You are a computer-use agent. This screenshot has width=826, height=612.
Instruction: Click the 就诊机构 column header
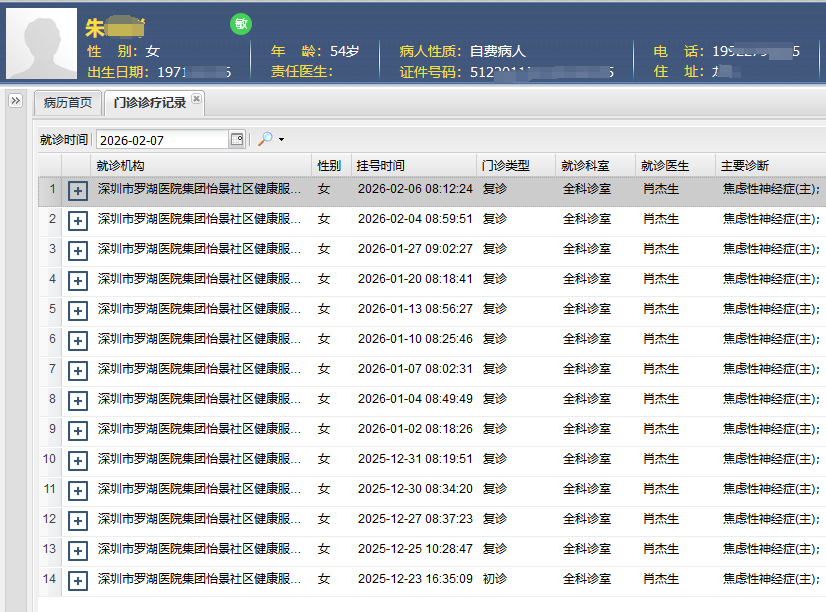120,166
